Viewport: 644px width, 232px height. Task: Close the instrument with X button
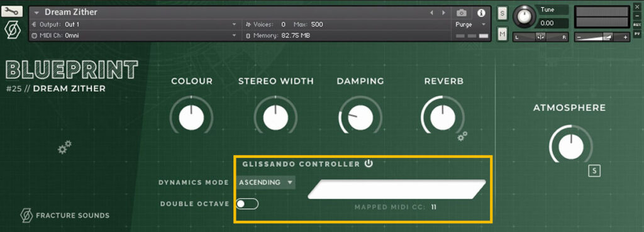637,8
